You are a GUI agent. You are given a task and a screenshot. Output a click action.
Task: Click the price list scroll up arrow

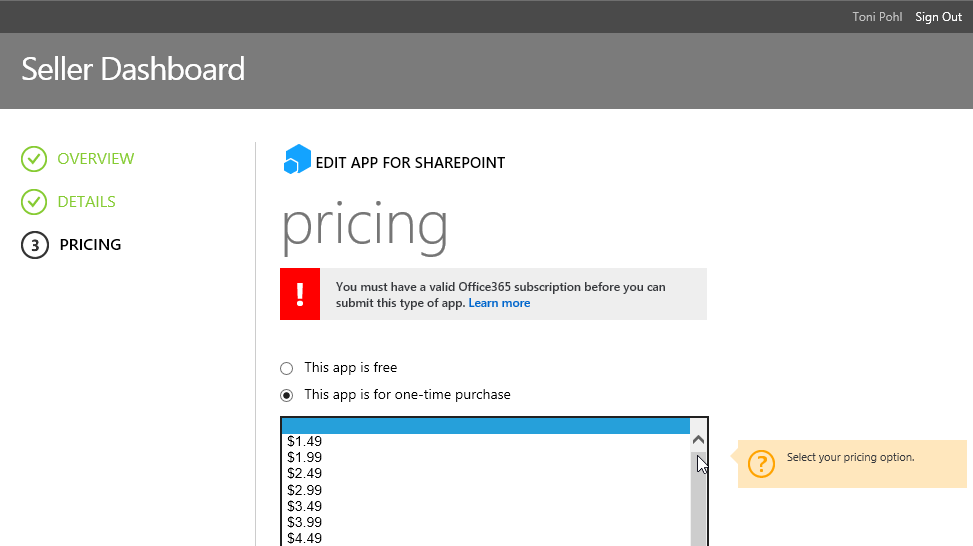pyautogui.click(x=699, y=440)
